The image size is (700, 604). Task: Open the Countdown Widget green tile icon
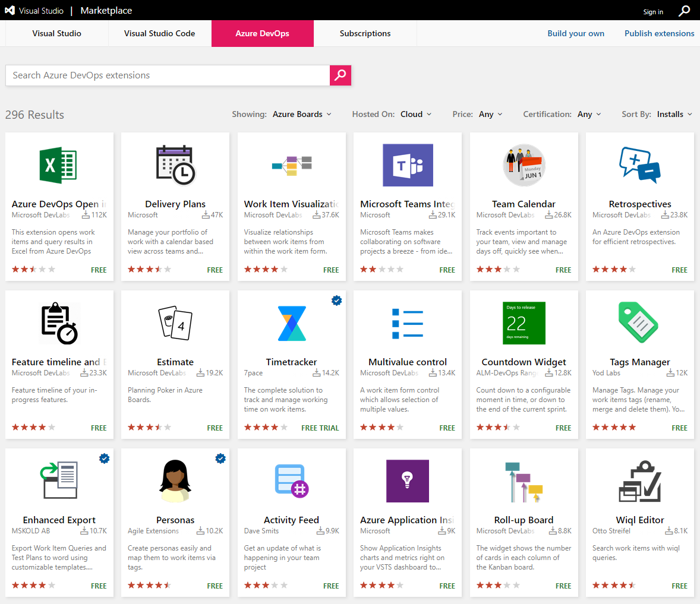(x=524, y=323)
